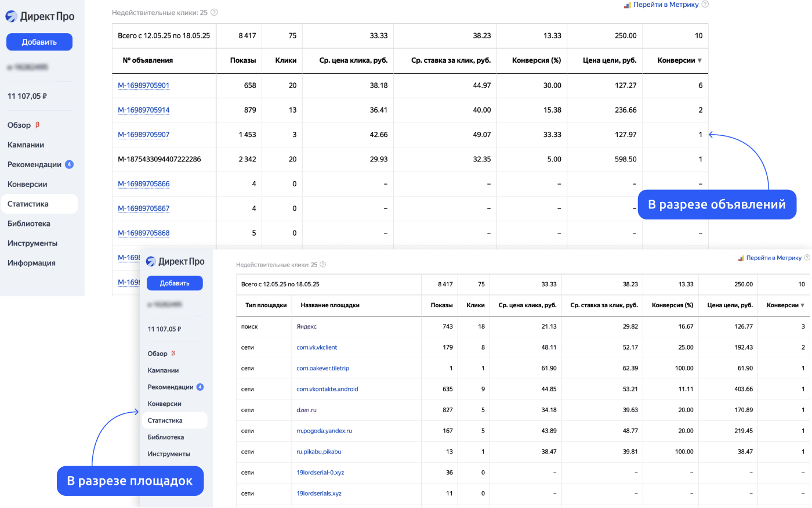This screenshot has width=812, height=508.
Task: Click the "Название площадки" column header
Action: [x=329, y=305]
